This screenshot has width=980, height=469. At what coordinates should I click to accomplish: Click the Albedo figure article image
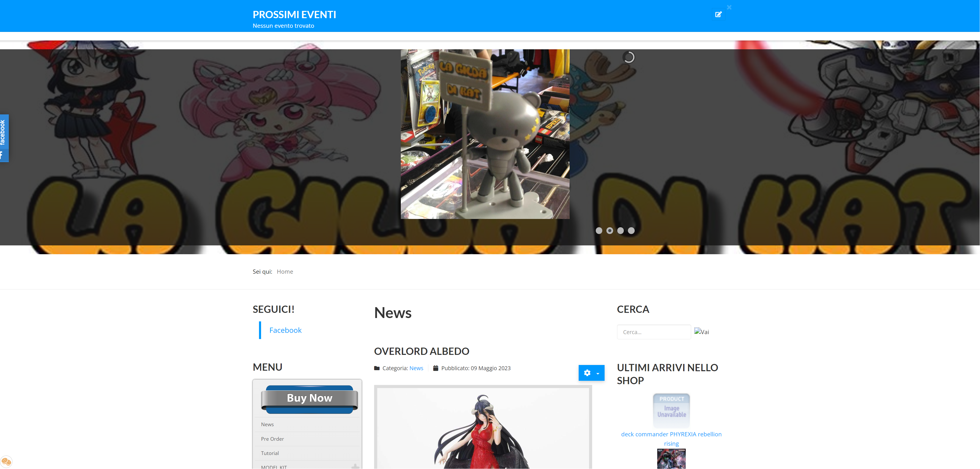(483, 427)
